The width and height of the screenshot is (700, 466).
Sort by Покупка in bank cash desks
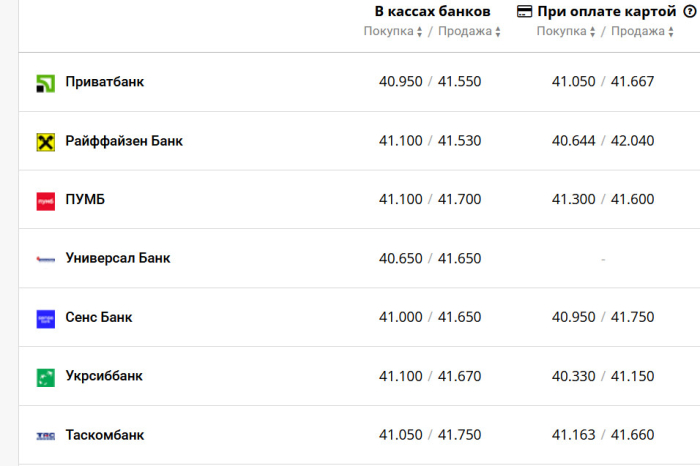tap(393, 32)
